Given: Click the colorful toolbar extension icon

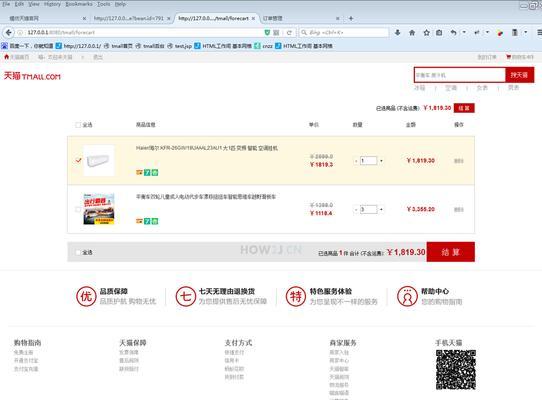Looking at the screenshot, I should 500,33.
